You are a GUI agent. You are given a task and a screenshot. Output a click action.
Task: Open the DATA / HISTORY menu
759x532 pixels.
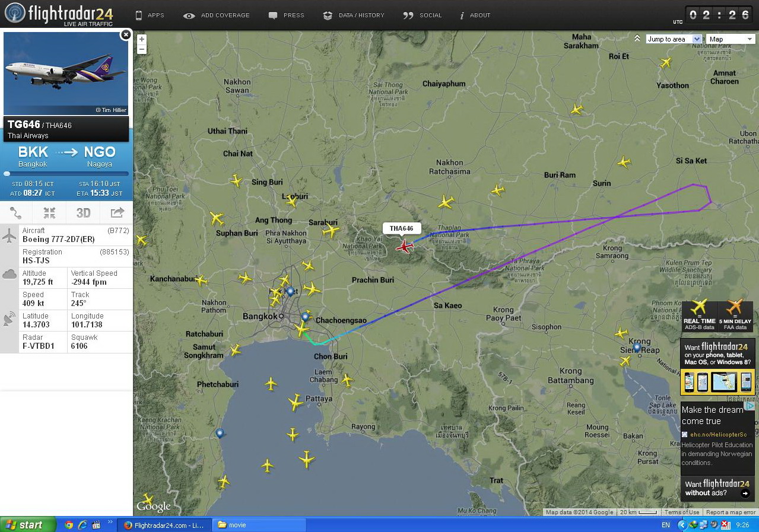click(x=354, y=15)
